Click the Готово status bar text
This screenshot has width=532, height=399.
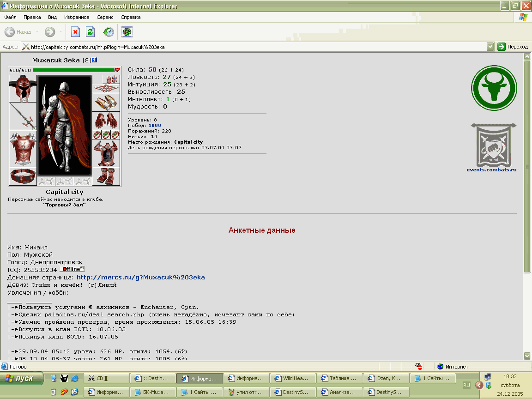pos(18,367)
